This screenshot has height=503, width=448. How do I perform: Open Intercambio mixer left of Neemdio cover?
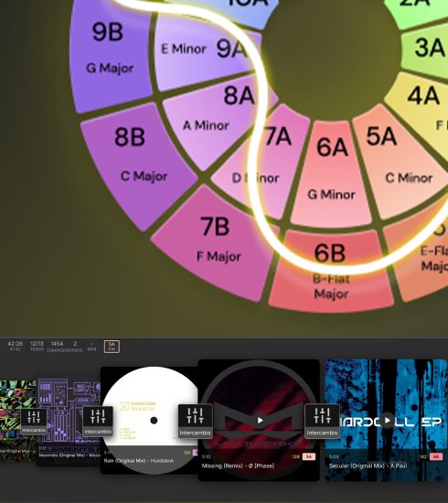(x=34, y=422)
